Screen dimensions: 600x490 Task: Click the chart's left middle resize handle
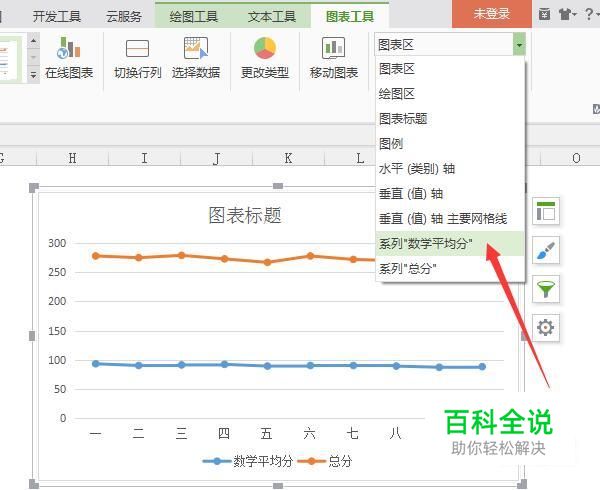pyautogui.click(x=32, y=336)
